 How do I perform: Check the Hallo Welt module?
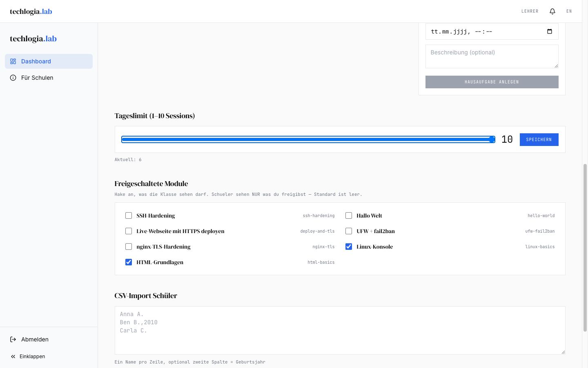pyautogui.click(x=349, y=215)
